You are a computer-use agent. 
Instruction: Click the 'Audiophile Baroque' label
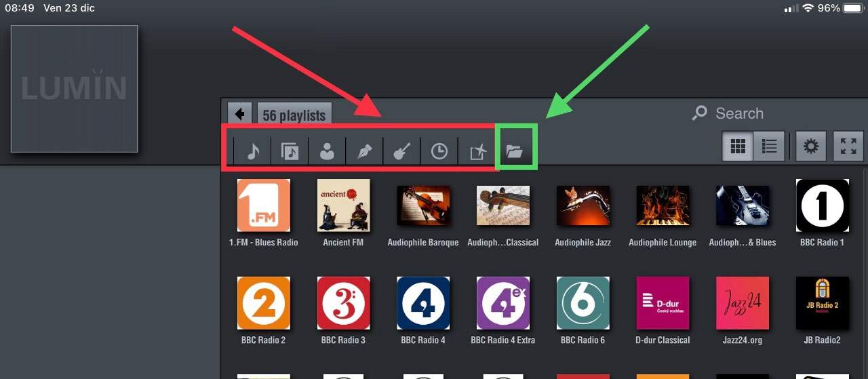423,242
